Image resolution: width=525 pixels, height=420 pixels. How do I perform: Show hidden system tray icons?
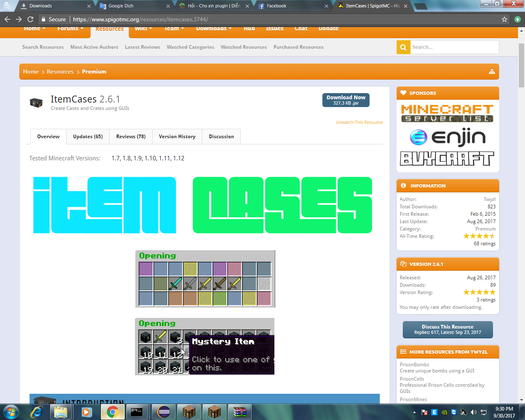tap(414, 412)
